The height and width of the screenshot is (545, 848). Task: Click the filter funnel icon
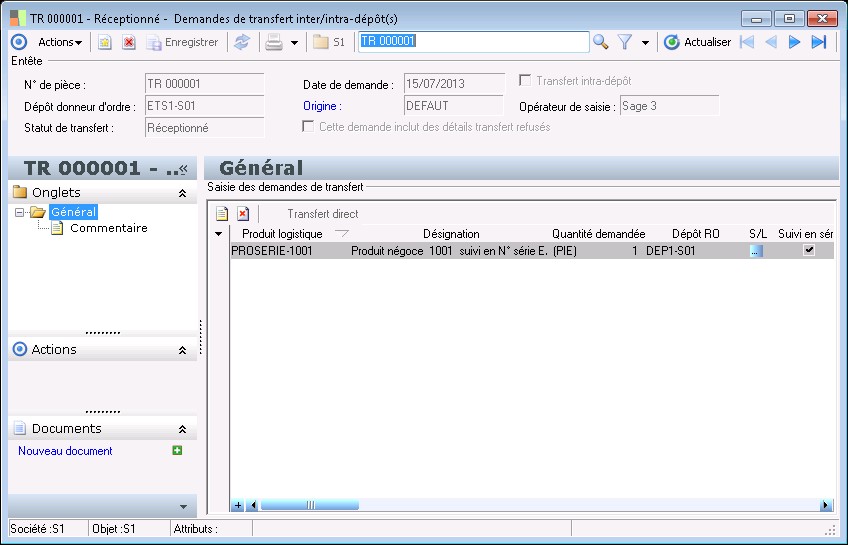click(x=625, y=42)
